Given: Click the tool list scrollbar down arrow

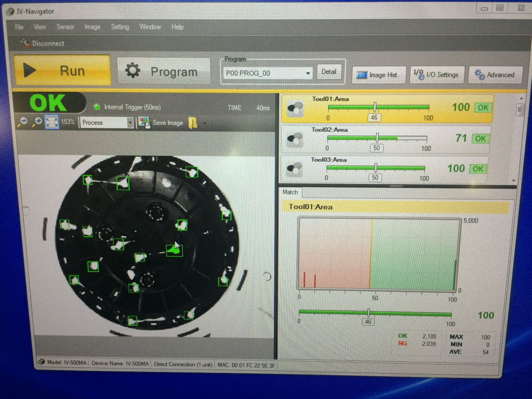Looking at the screenshot, I should click(515, 180).
